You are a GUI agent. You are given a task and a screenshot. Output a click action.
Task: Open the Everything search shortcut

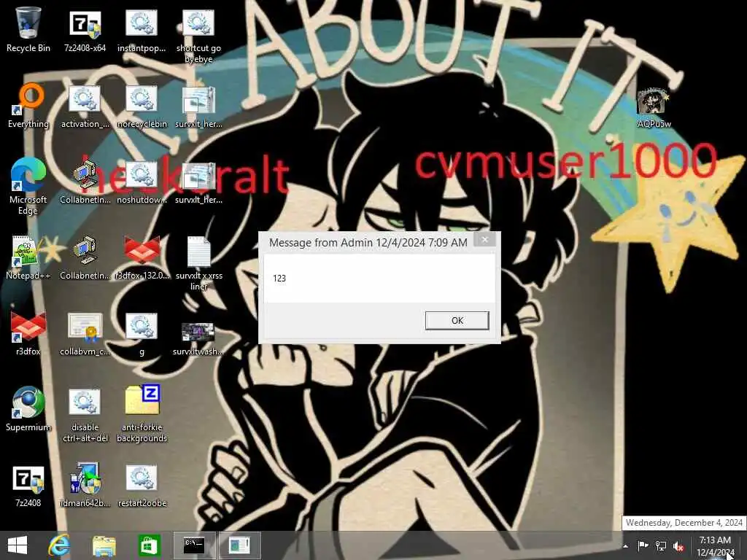pyautogui.click(x=28, y=106)
